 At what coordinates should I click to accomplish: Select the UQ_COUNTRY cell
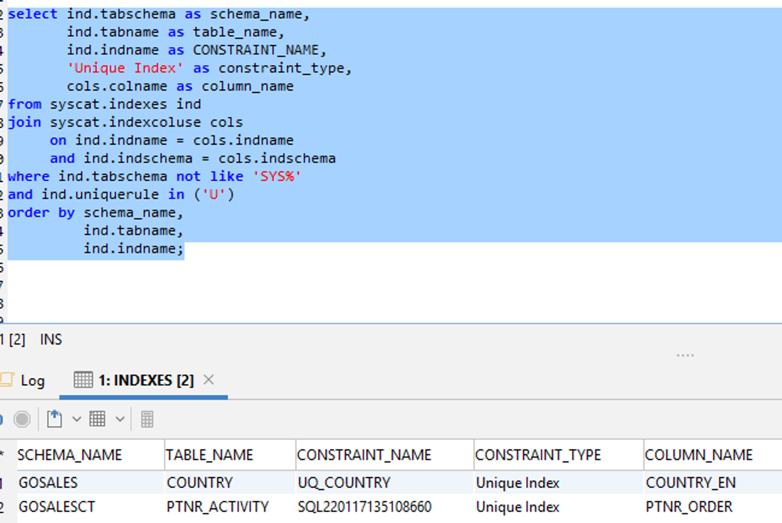click(x=344, y=482)
